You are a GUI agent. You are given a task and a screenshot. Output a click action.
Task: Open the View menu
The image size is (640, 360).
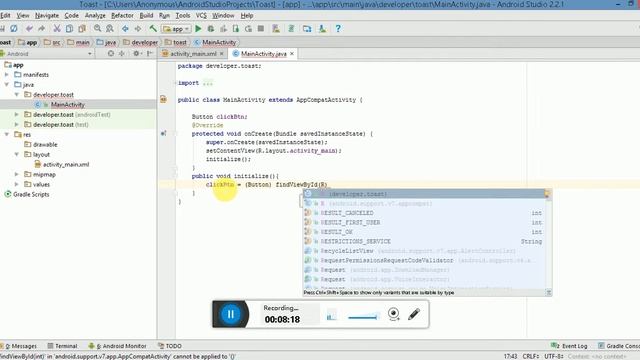click(x=23, y=16)
